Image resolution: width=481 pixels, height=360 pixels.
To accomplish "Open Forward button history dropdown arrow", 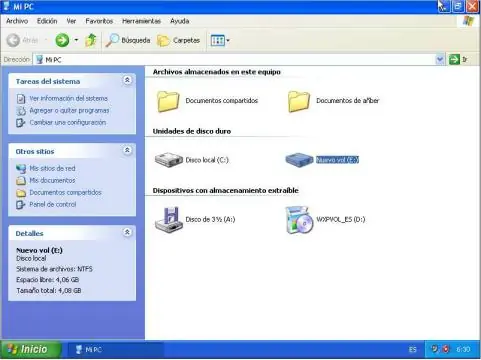I will pyautogui.click(x=76, y=40).
